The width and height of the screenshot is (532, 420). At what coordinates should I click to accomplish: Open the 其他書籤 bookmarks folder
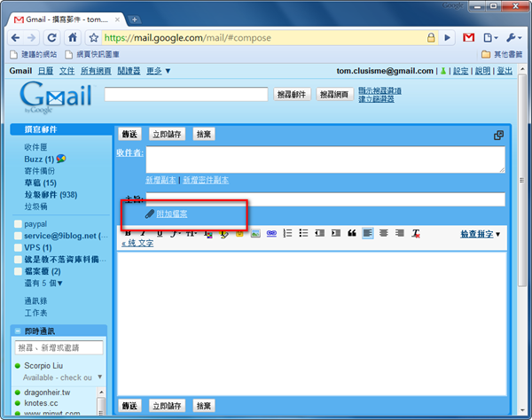point(502,54)
